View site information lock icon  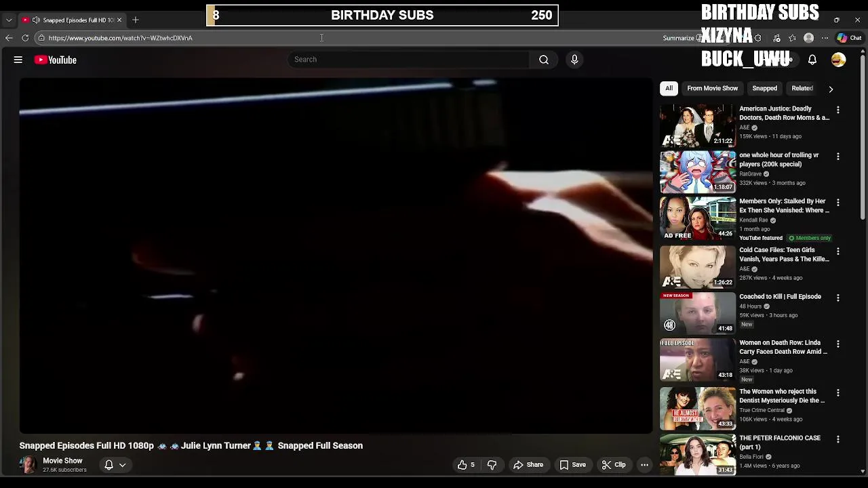click(41, 38)
